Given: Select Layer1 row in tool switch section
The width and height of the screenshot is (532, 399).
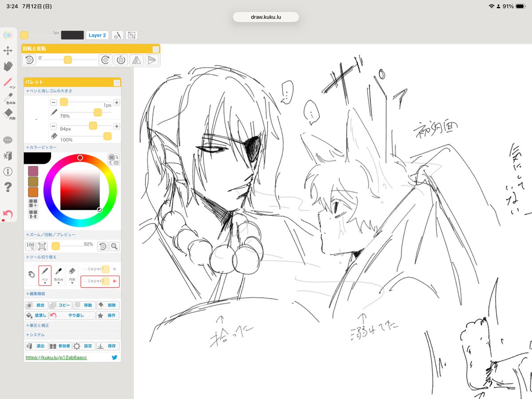Looking at the screenshot, I should point(100,269).
